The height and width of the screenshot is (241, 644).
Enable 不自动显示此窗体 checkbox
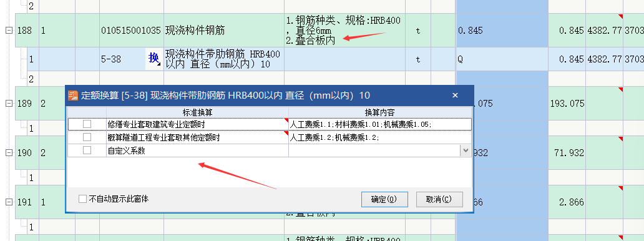tap(82, 199)
